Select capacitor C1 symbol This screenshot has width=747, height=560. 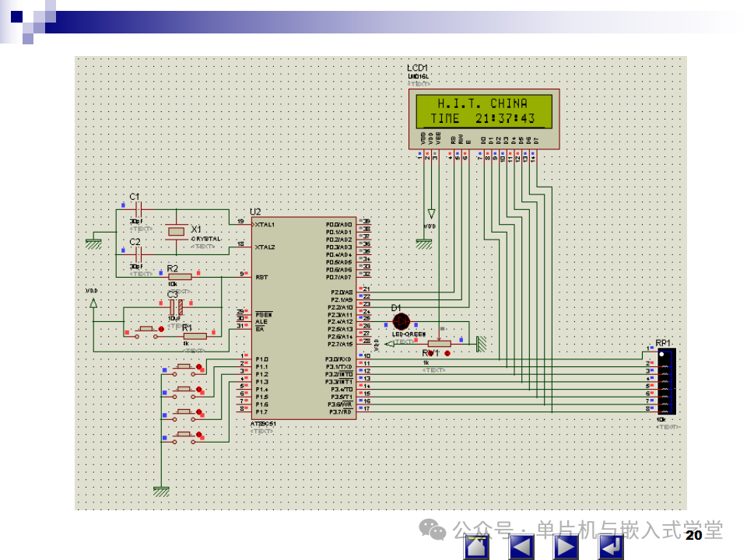pos(139,209)
